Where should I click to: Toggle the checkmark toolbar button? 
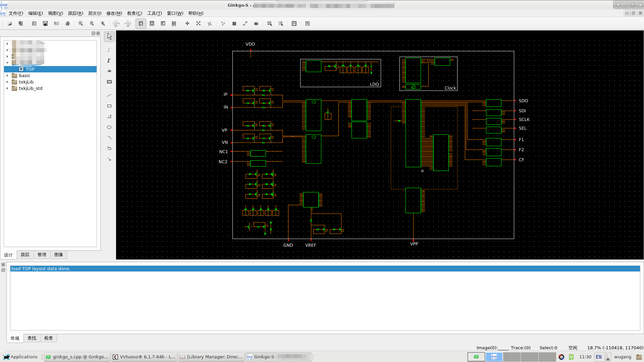34,23
